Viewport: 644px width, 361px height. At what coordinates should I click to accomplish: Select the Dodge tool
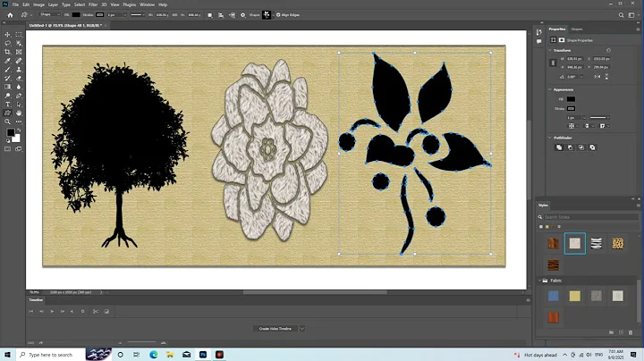pos(7,96)
